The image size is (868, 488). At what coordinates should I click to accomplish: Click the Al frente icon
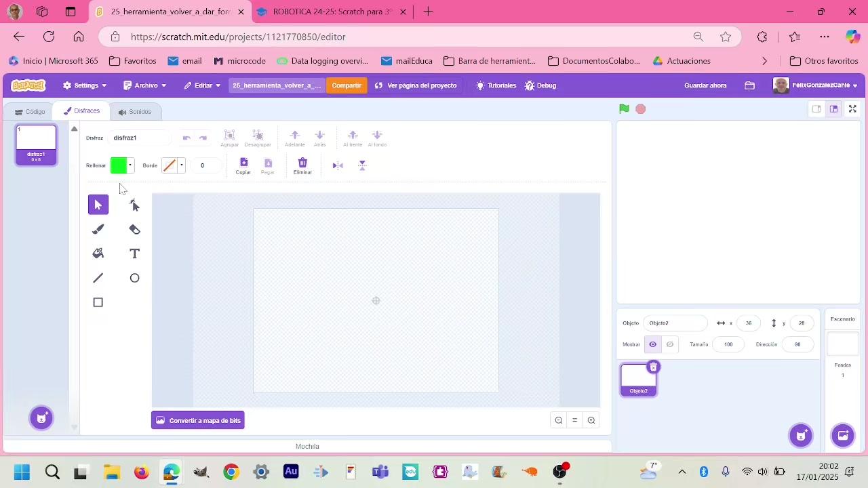click(353, 135)
